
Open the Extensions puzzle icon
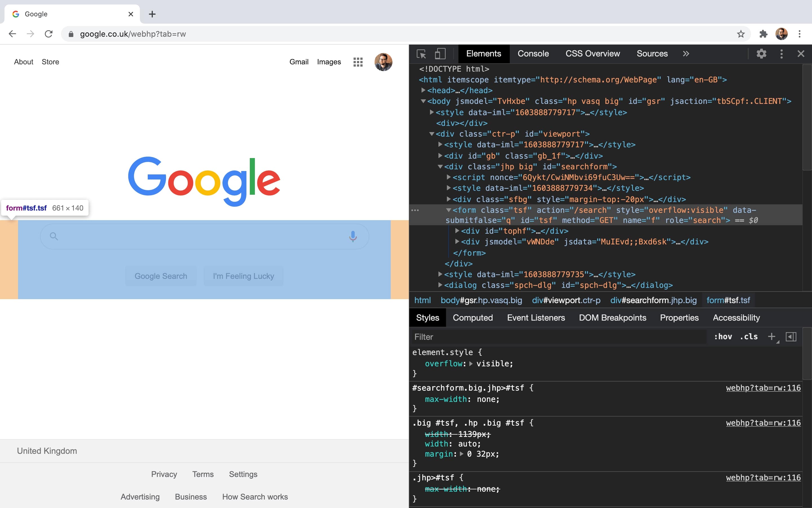763,34
